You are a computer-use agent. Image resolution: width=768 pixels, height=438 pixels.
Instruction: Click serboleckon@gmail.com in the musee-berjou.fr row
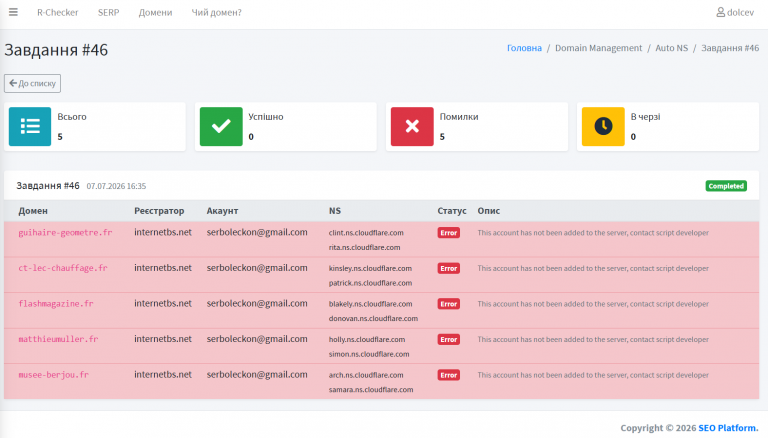click(x=257, y=374)
